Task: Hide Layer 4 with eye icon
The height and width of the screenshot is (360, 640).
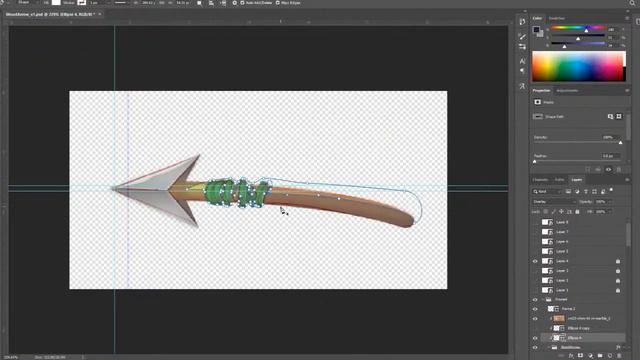Action: 535,261
